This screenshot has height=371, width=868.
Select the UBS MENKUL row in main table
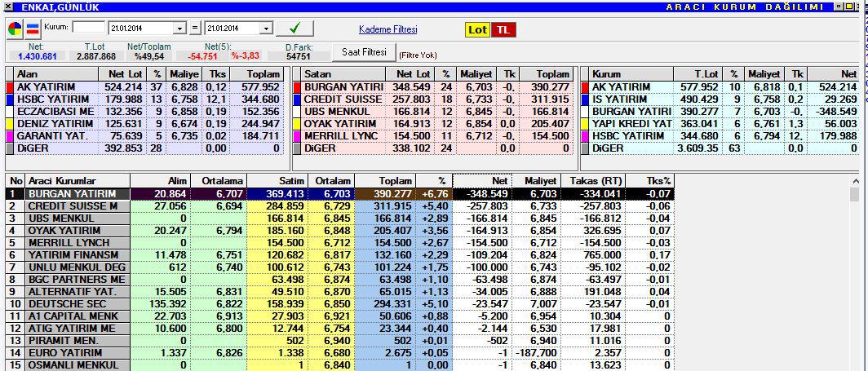(340, 219)
